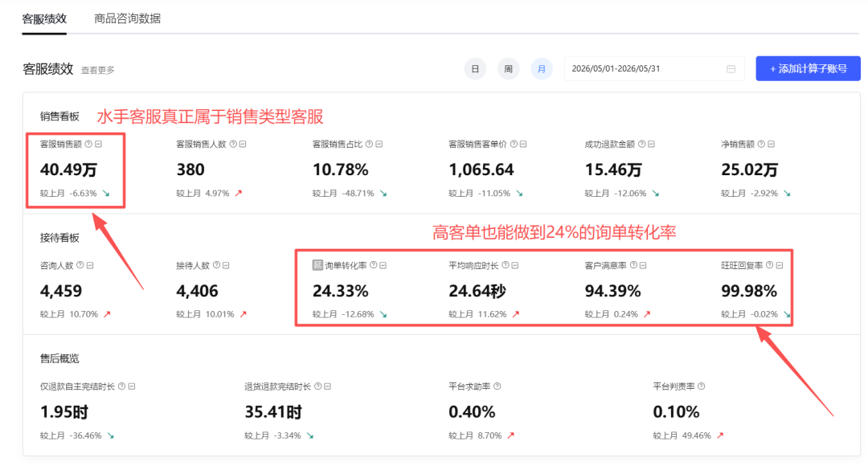
Task: Show the 接待人数 help tooltip icon
Action: click(x=216, y=265)
